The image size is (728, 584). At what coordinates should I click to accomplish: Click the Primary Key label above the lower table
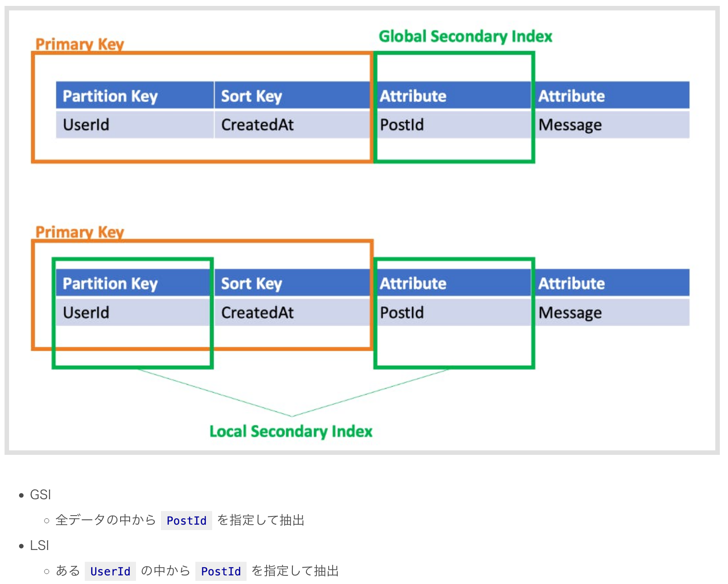[x=79, y=232]
